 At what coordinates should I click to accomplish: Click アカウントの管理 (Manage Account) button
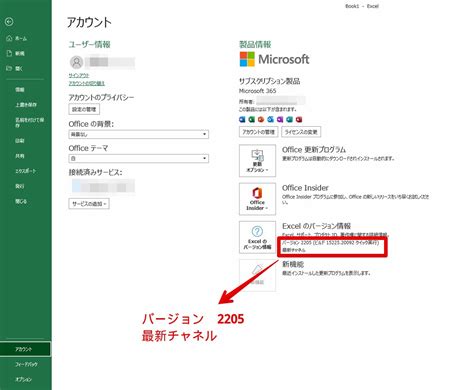pos(258,132)
